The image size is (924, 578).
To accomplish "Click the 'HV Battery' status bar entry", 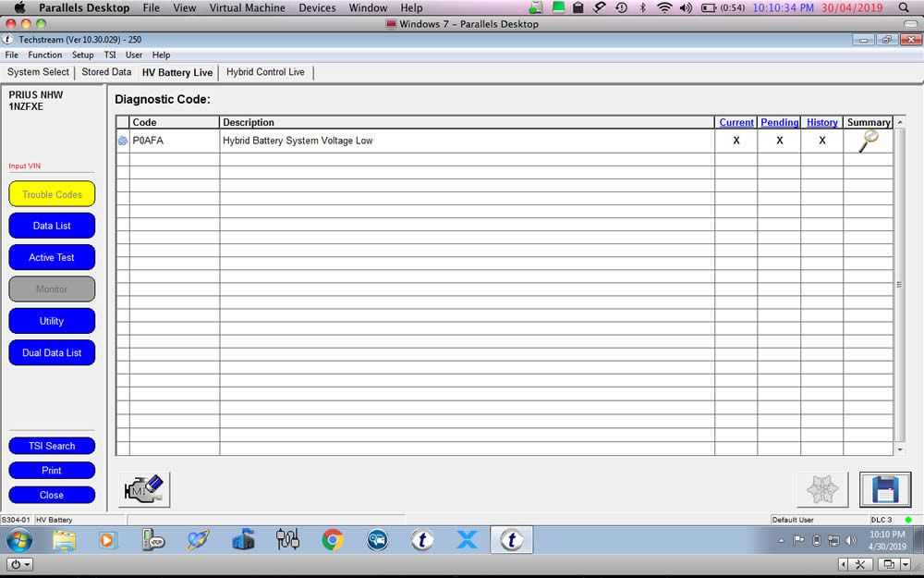I will point(55,520).
